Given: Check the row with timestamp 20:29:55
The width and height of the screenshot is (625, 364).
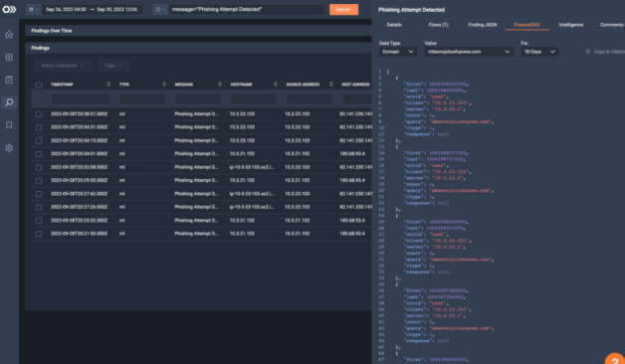Looking at the screenshot, I should (x=39, y=181).
